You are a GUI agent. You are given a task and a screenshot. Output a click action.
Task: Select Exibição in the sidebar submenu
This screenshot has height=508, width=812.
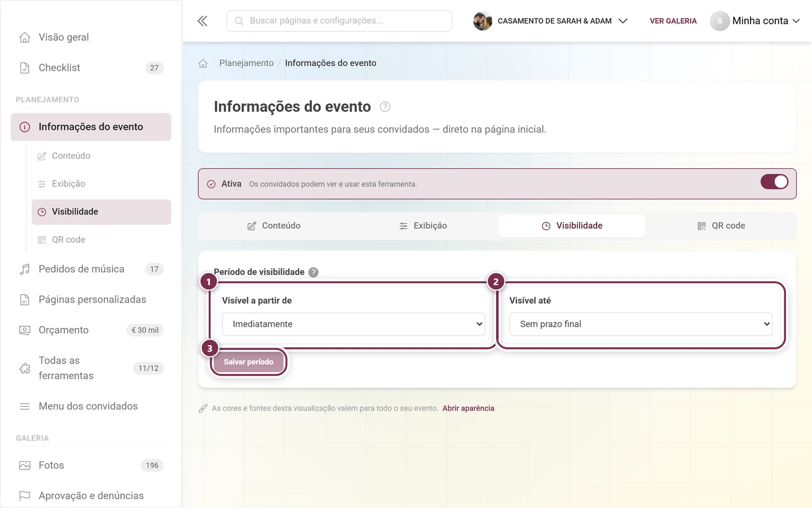coord(101,184)
